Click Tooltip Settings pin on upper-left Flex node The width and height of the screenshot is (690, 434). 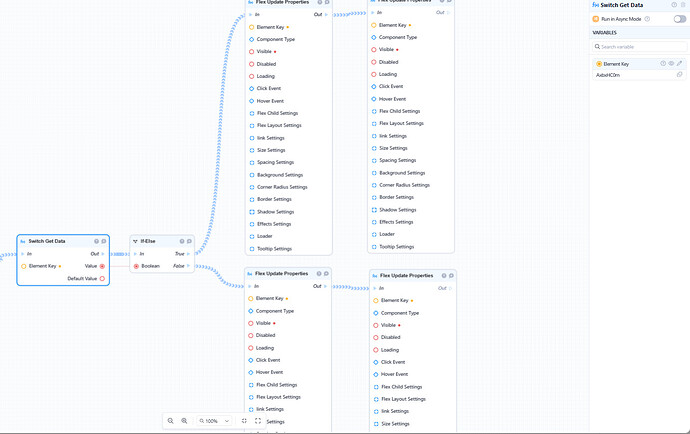point(252,249)
